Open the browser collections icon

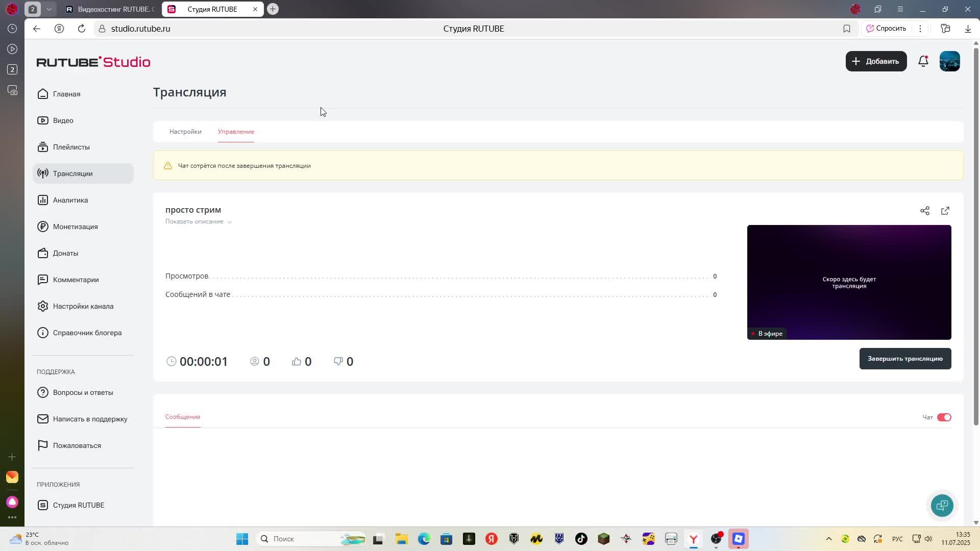(x=945, y=29)
